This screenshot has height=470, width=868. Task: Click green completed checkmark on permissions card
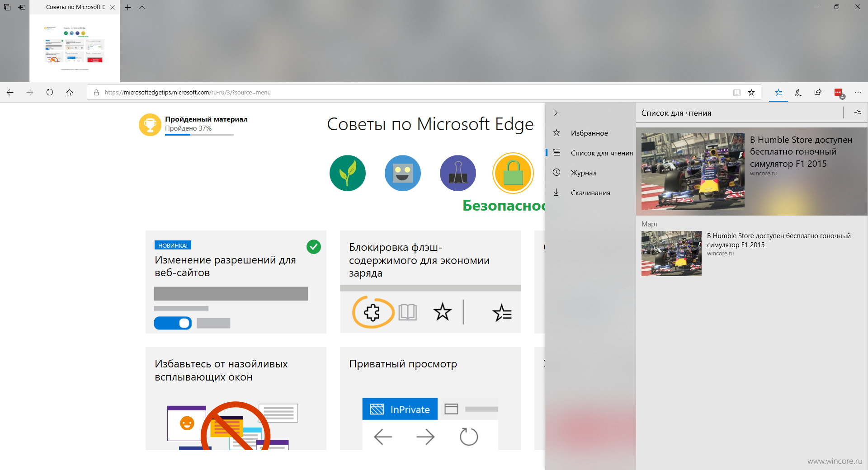point(314,247)
